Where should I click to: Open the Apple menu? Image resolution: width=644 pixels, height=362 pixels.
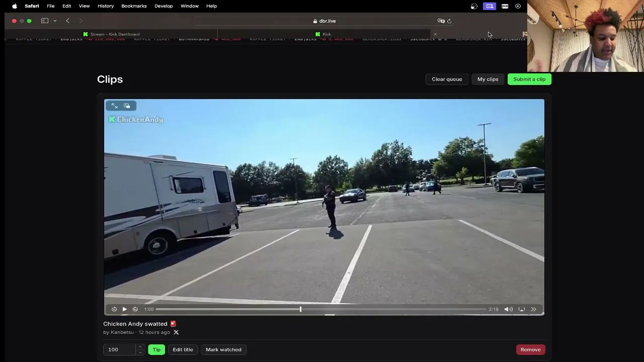click(x=15, y=6)
